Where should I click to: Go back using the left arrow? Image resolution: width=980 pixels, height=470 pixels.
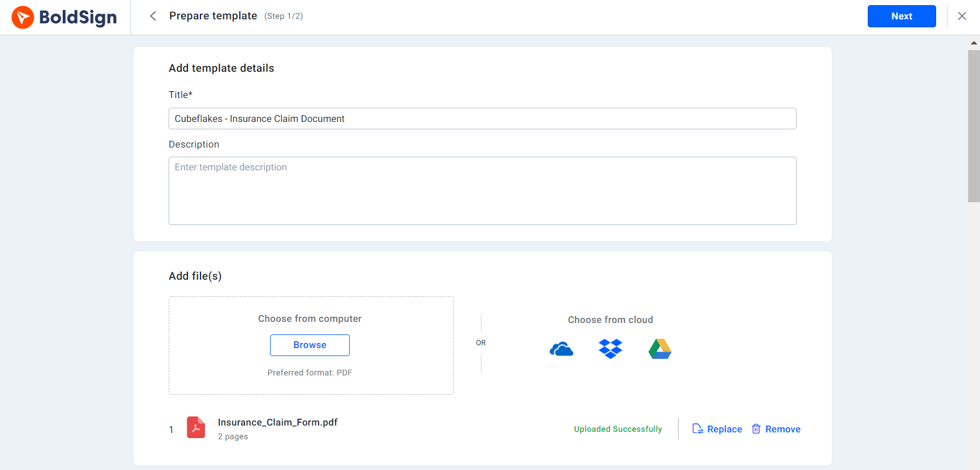coord(153,16)
